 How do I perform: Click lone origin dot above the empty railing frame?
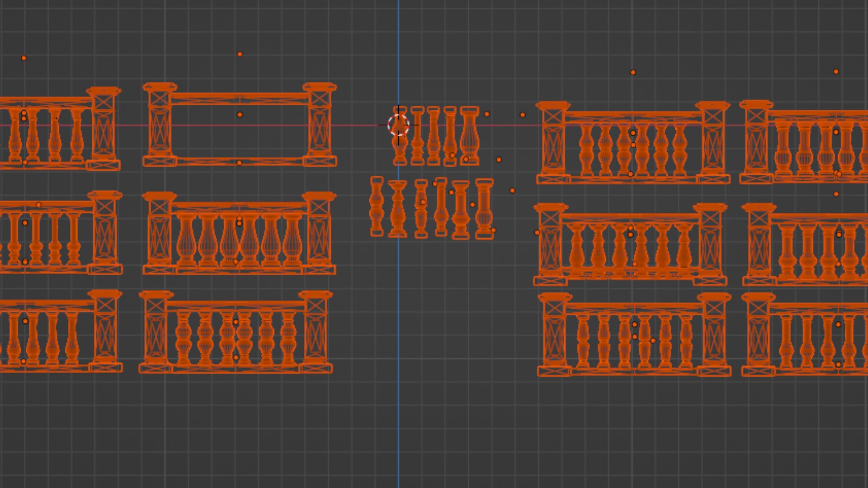pos(240,54)
